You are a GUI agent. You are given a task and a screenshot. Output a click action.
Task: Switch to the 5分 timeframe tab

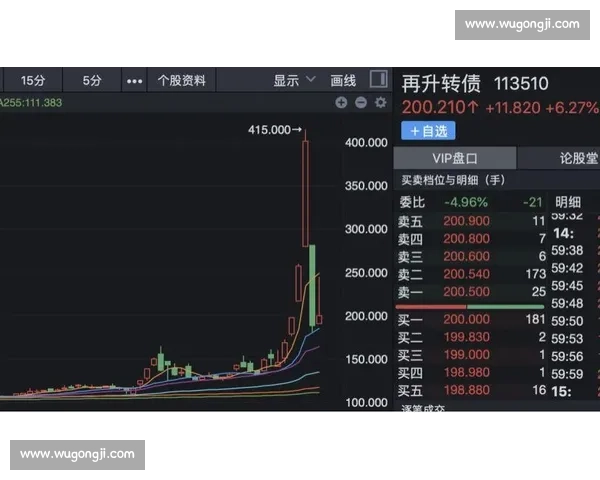point(92,81)
